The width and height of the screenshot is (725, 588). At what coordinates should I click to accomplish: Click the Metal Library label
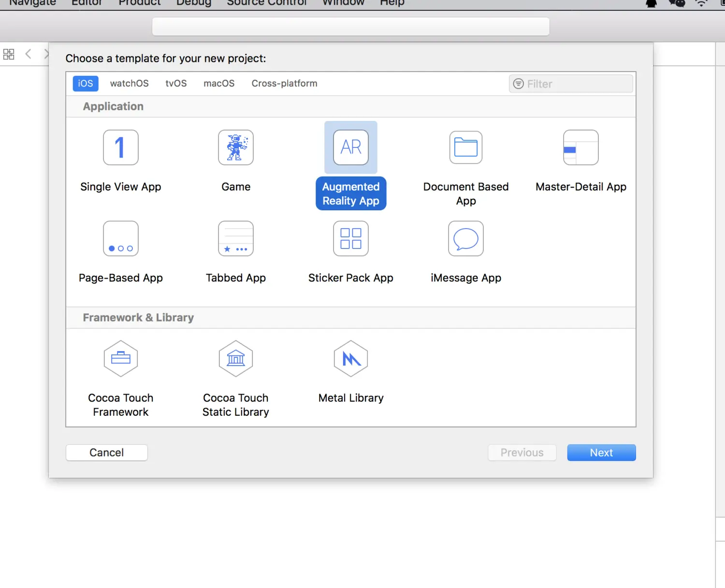[x=351, y=398]
